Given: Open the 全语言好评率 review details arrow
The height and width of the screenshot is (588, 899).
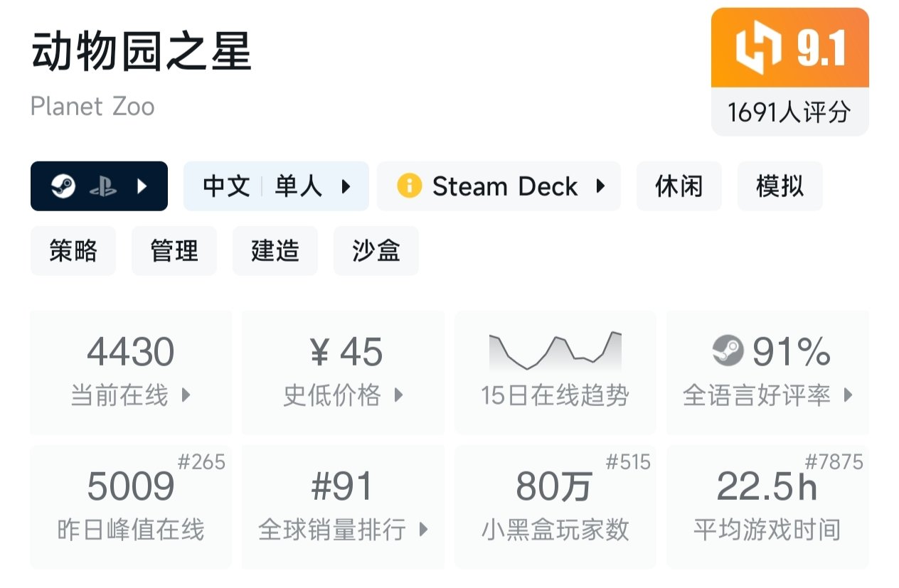Looking at the screenshot, I should pos(847,395).
